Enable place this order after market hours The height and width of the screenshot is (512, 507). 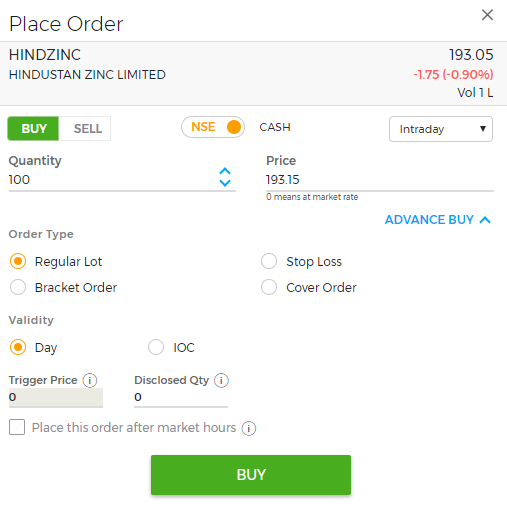point(17,427)
